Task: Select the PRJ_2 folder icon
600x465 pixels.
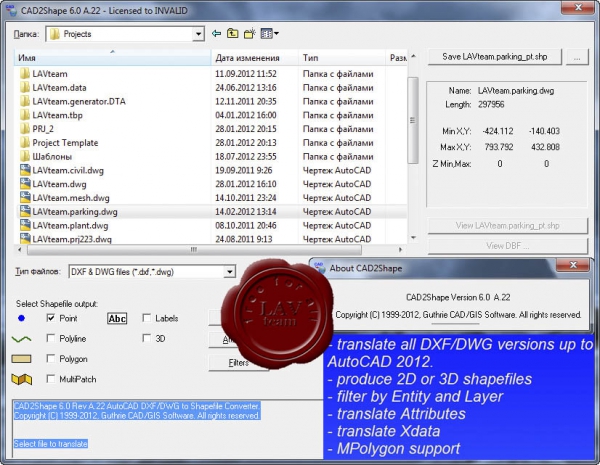Action: (24, 129)
